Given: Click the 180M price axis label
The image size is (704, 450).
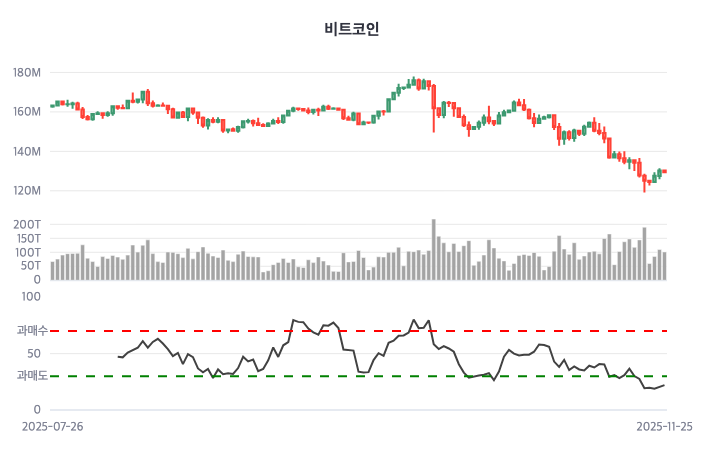Looking at the screenshot, I should point(27,73).
